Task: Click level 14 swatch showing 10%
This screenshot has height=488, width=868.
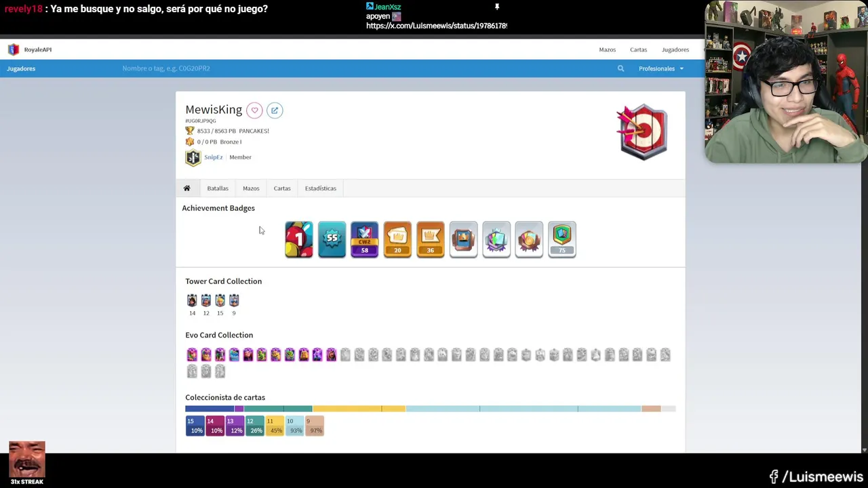Action: click(x=215, y=426)
